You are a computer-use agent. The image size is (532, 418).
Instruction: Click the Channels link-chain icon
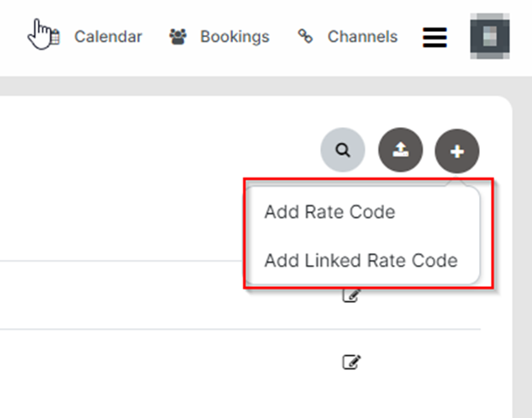point(305,37)
